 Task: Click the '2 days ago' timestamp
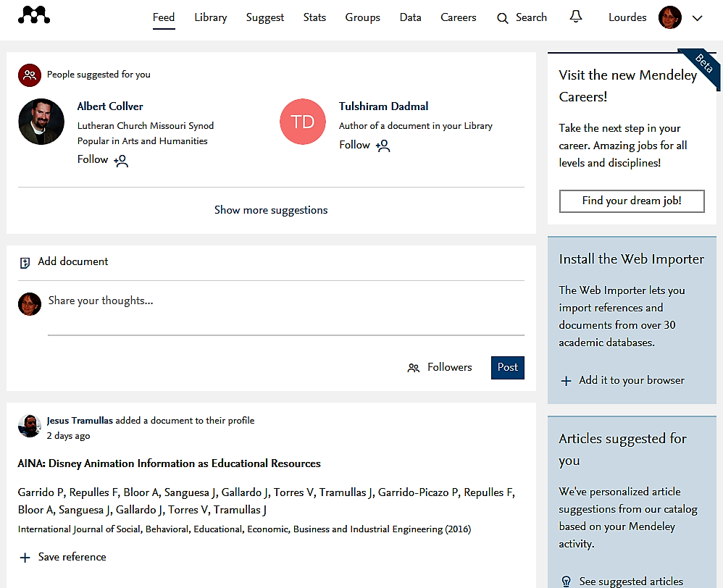tap(68, 436)
